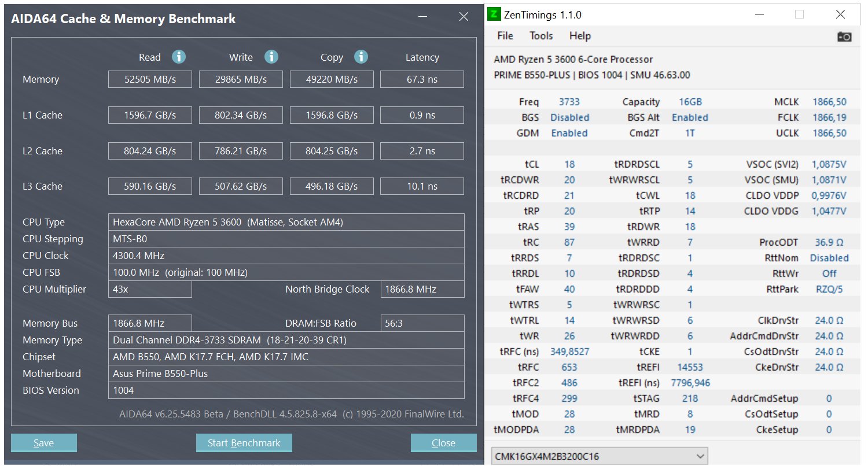Screen dimensions: 868x466
Task: Click the tCL value 18
Action: 569,164
